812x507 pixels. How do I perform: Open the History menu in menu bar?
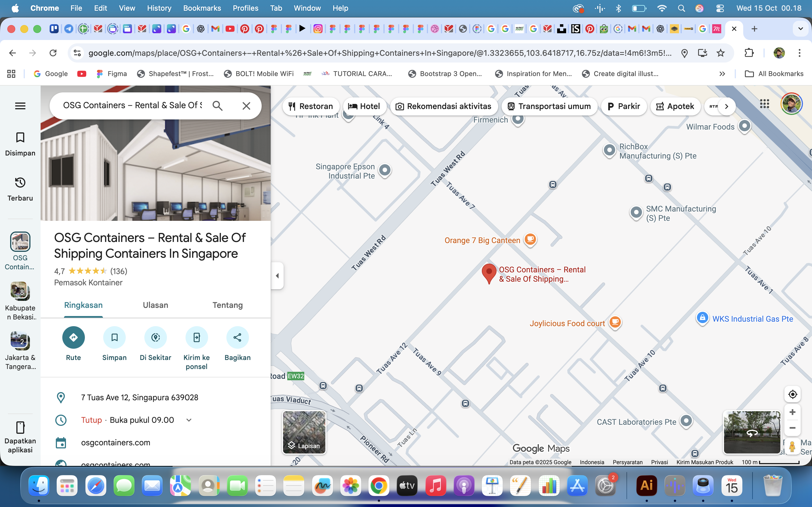coord(159,8)
